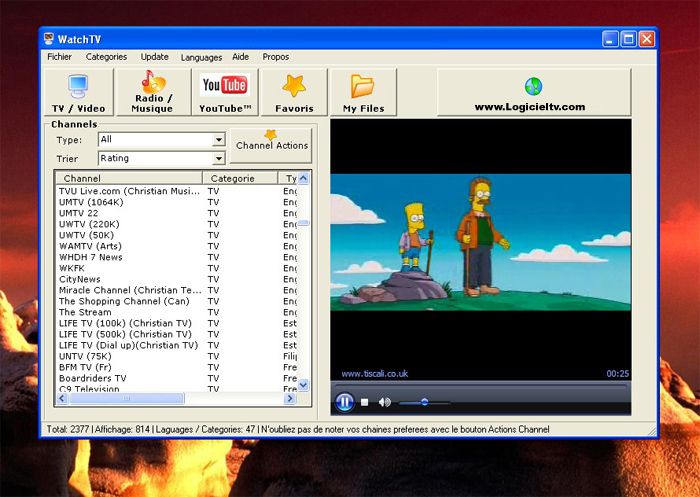Select BFM TV (Fr) channel
This screenshot has height=497, width=700.
[x=177, y=368]
